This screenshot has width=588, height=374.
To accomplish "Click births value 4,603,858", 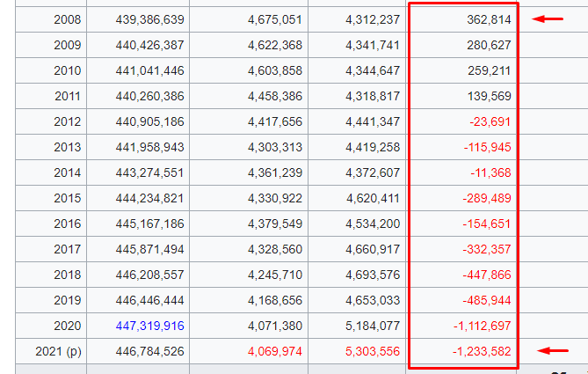I will (275, 70).
